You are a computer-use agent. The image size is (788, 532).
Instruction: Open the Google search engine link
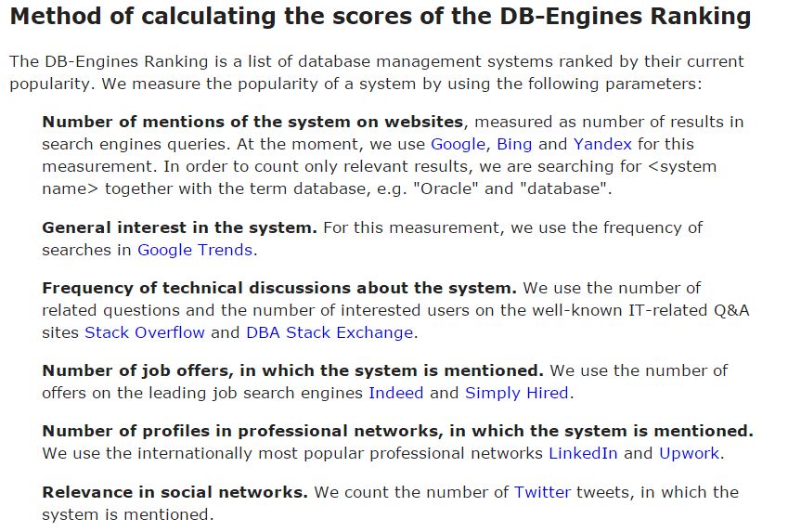pyautogui.click(x=458, y=144)
